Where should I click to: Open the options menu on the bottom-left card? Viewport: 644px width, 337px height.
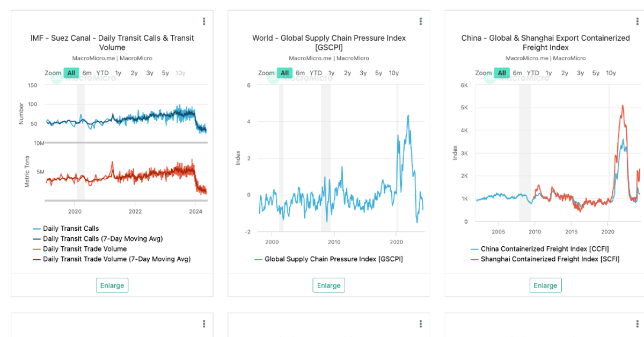tap(204, 324)
